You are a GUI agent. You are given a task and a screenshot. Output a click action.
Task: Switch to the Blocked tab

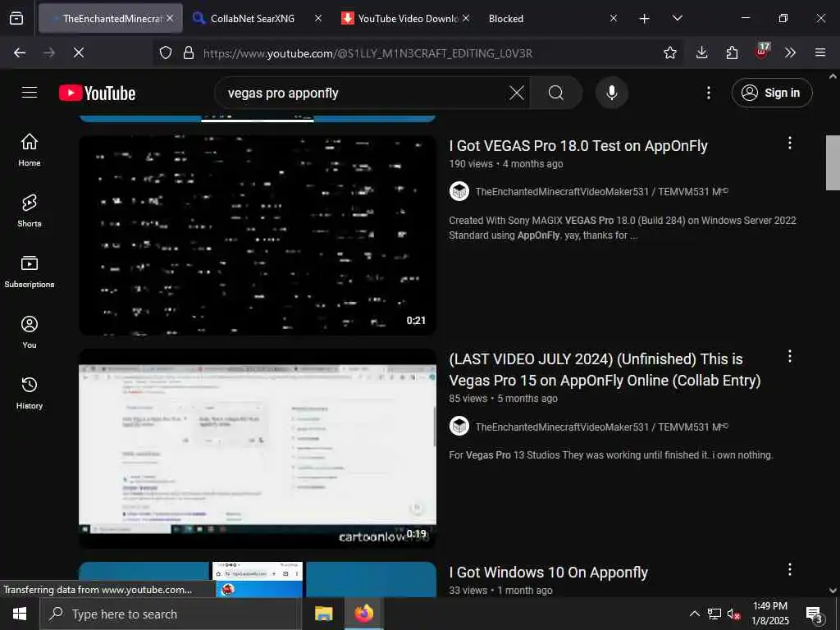click(552, 18)
